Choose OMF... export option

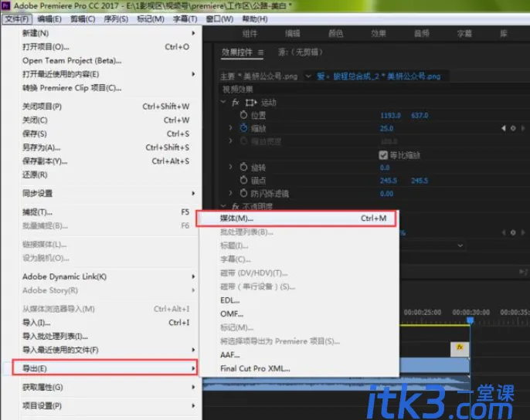[x=299, y=314]
